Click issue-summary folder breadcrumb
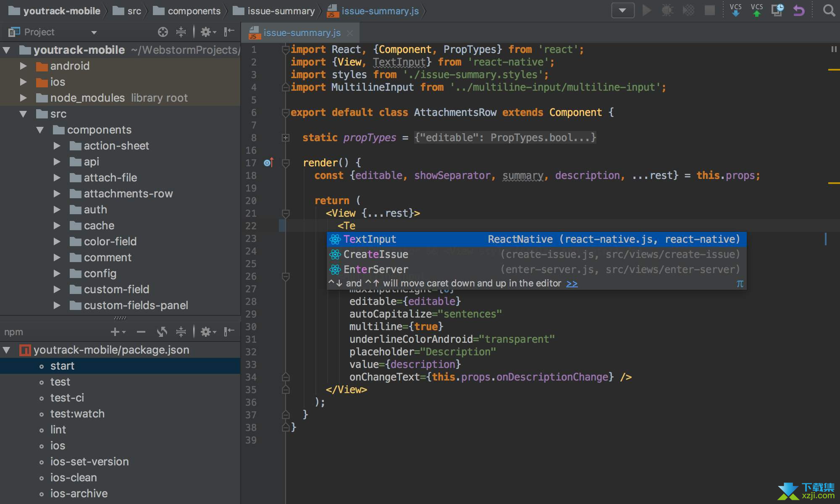840x504 pixels. pyautogui.click(x=273, y=11)
